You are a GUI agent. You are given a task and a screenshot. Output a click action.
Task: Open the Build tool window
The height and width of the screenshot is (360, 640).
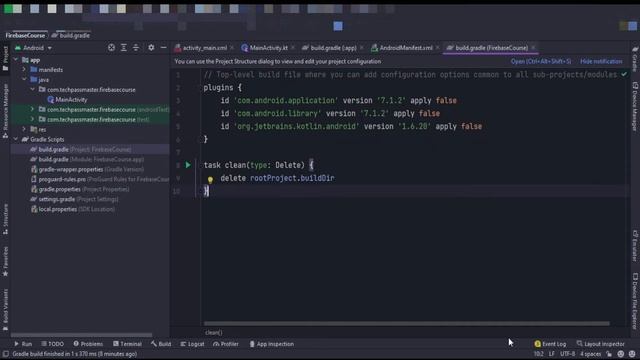pyautogui.click(x=161, y=344)
